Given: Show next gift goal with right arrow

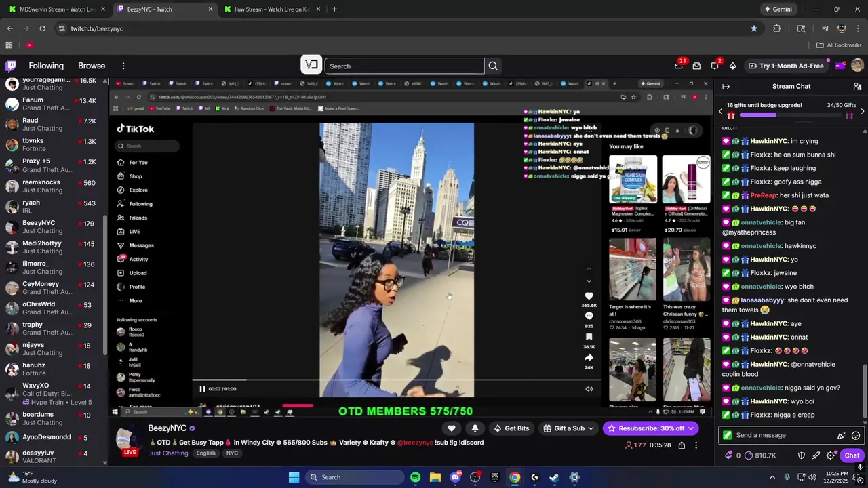Looking at the screenshot, I should coord(862,111).
